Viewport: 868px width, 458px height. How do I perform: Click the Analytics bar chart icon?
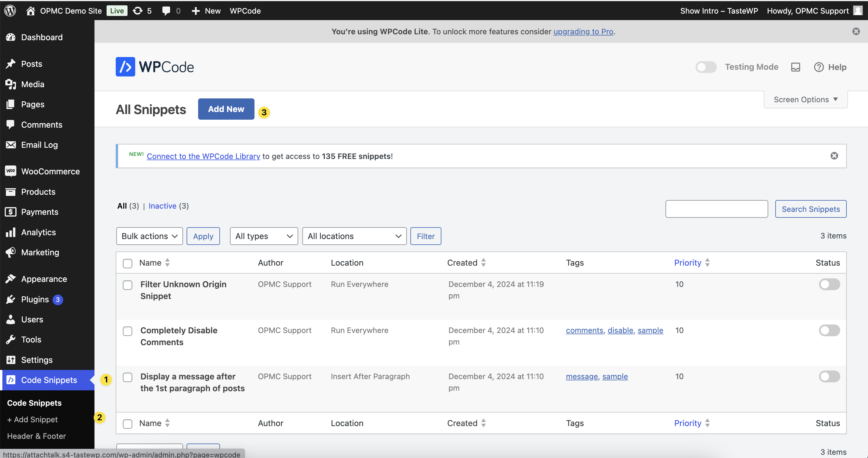click(11, 232)
